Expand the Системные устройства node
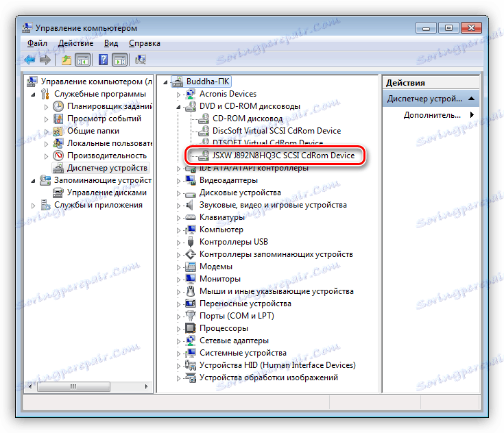Image resolution: width=504 pixels, height=433 pixels. pyautogui.click(x=178, y=354)
